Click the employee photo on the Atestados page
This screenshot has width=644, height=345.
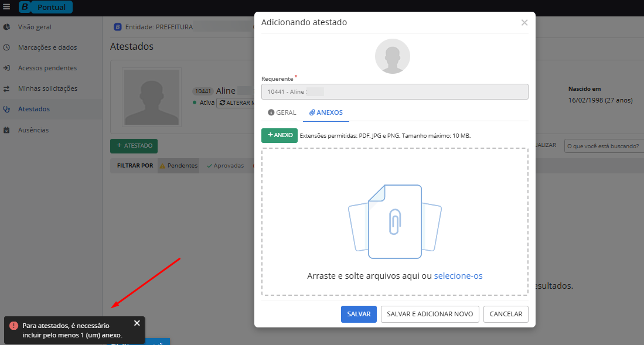click(x=152, y=97)
